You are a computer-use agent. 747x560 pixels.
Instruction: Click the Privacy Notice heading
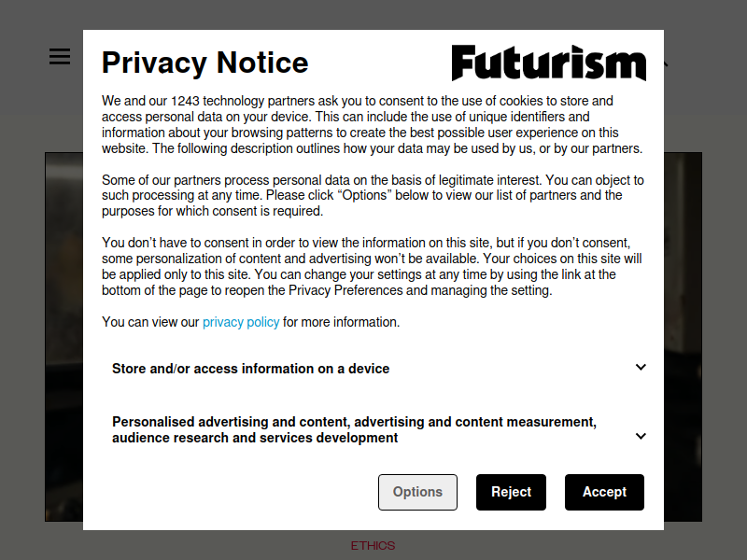tap(204, 63)
